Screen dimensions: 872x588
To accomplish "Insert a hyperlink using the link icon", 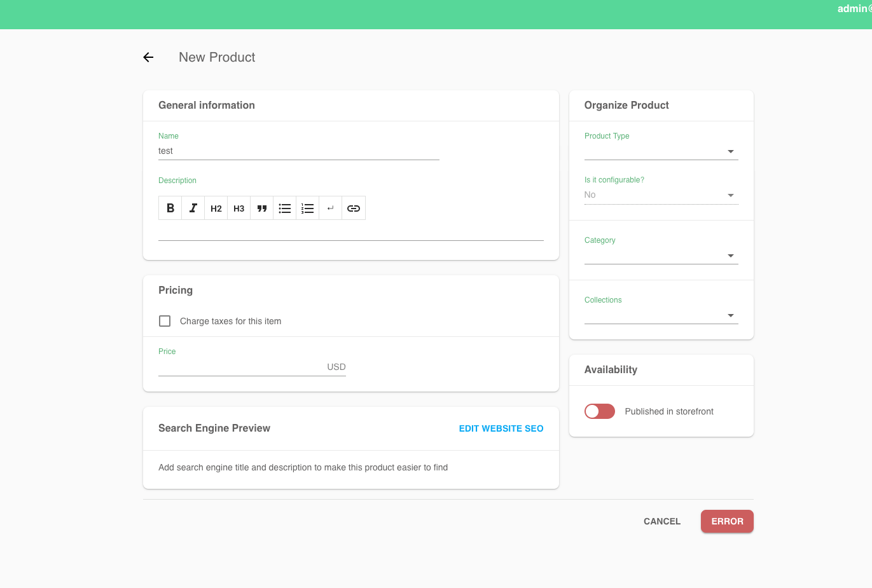I will (x=353, y=208).
